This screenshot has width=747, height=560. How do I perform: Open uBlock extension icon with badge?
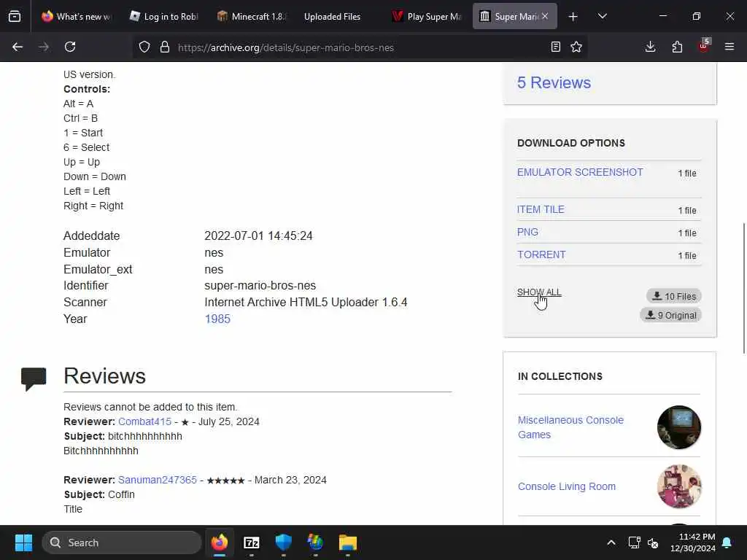[704, 46]
